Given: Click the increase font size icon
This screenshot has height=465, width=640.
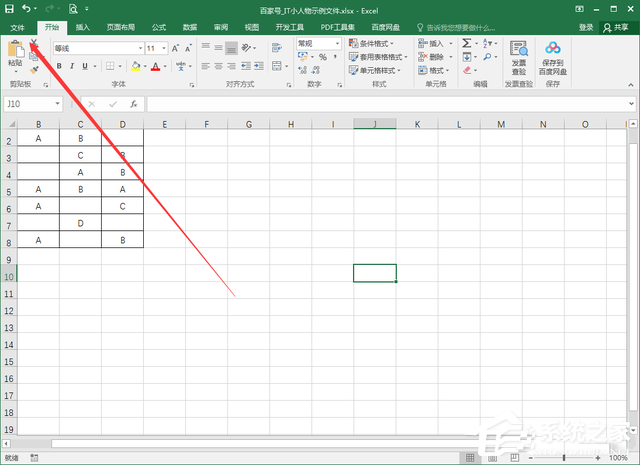Looking at the screenshot, I should [177, 48].
